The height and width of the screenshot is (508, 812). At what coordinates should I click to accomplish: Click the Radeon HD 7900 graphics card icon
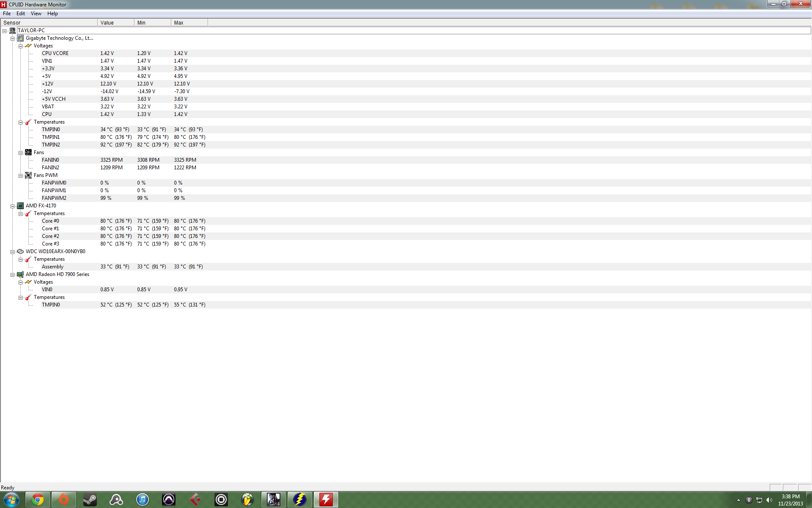point(20,274)
